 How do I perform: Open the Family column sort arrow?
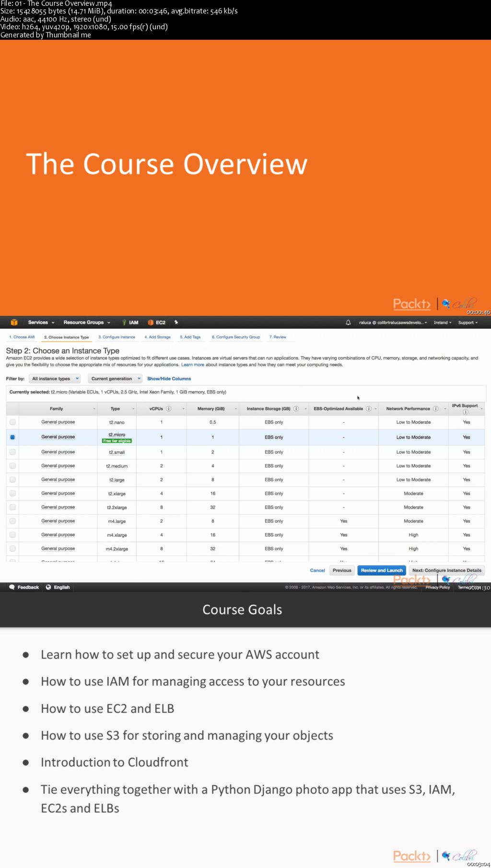(94, 409)
